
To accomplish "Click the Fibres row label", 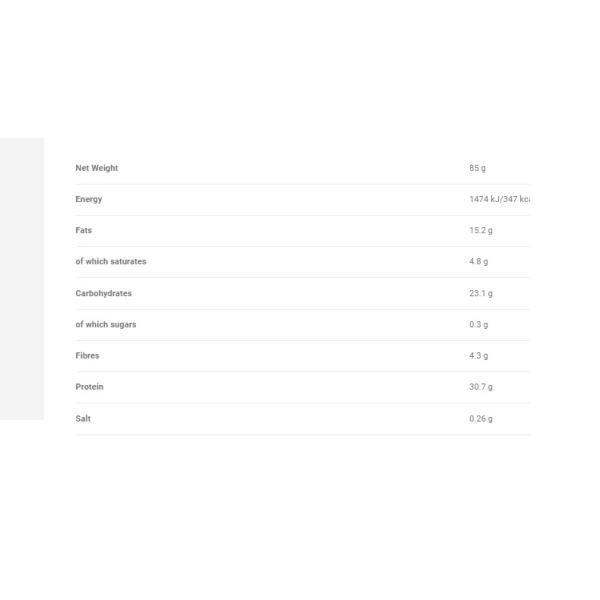I will point(87,355).
